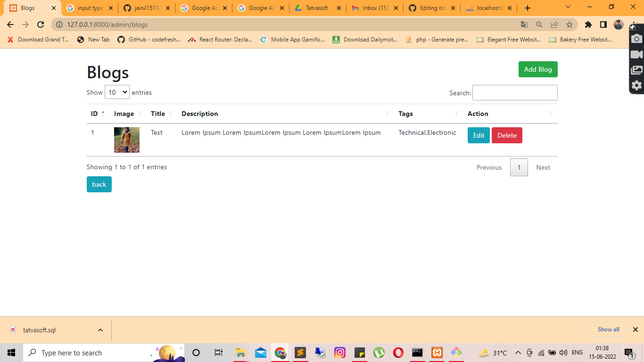Open Sublime Text from the taskbar
Viewport: 644px width, 362px height.
(x=300, y=353)
